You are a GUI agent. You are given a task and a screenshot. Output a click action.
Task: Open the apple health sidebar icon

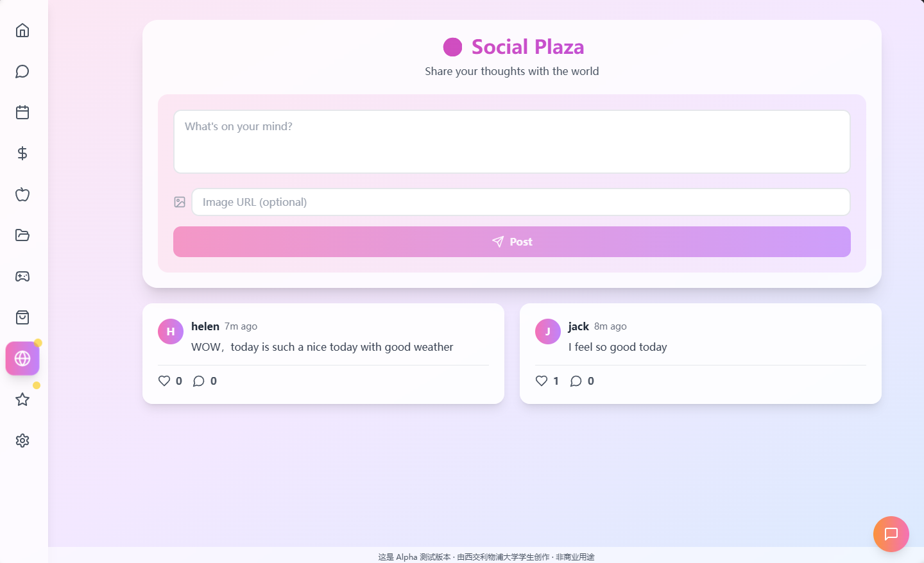tap(22, 194)
